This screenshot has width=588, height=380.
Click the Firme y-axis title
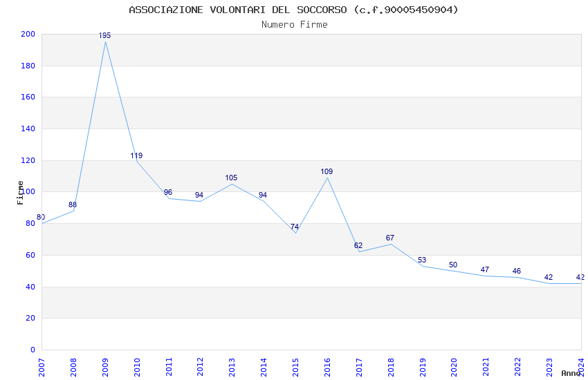(20, 193)
